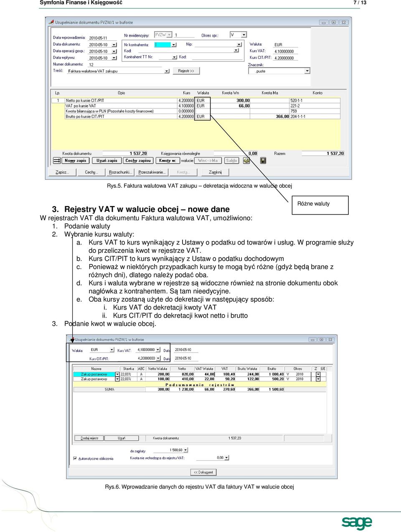The width and height of the screenshot is (401, 532).
Task: Click the gear icon next to Saldo button
Action: 246,161
